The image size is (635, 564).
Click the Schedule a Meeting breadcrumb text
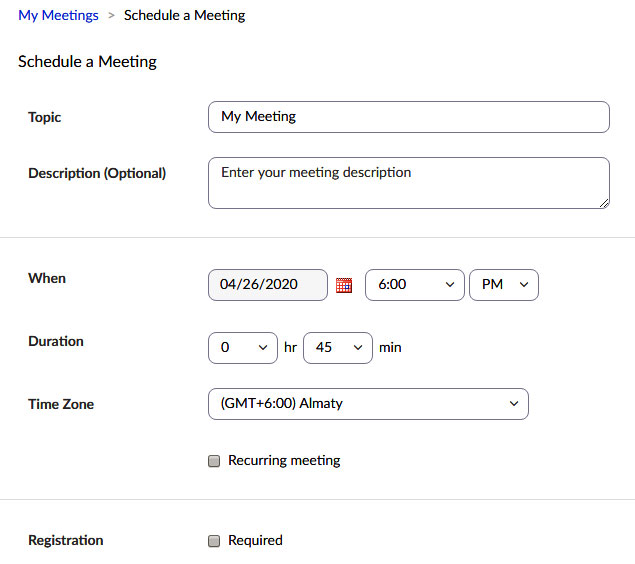(x=184, y=16)
